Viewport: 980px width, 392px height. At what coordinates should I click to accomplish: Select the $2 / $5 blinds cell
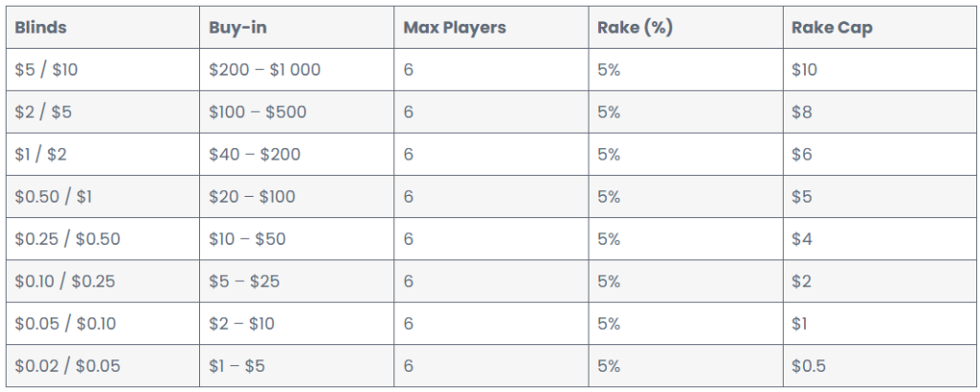(102, 112)
